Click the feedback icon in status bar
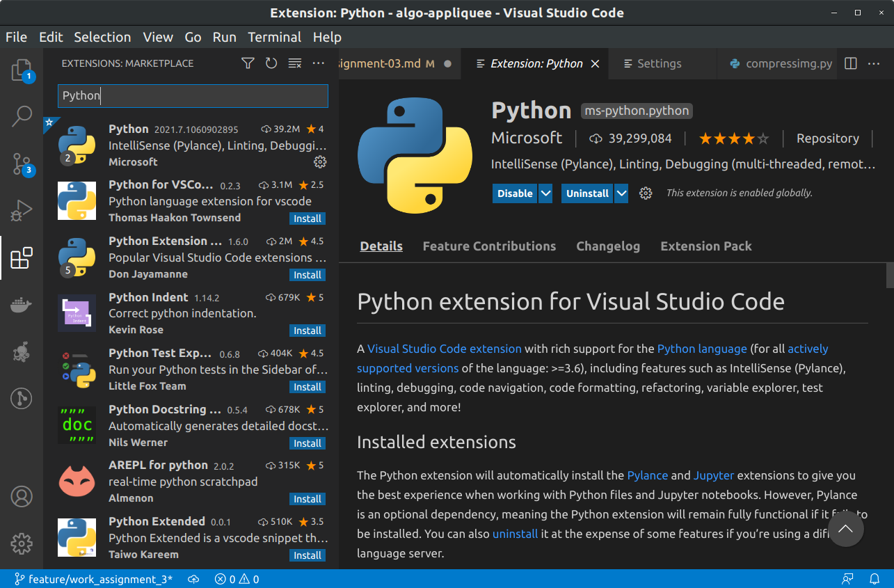 [847, 579]
